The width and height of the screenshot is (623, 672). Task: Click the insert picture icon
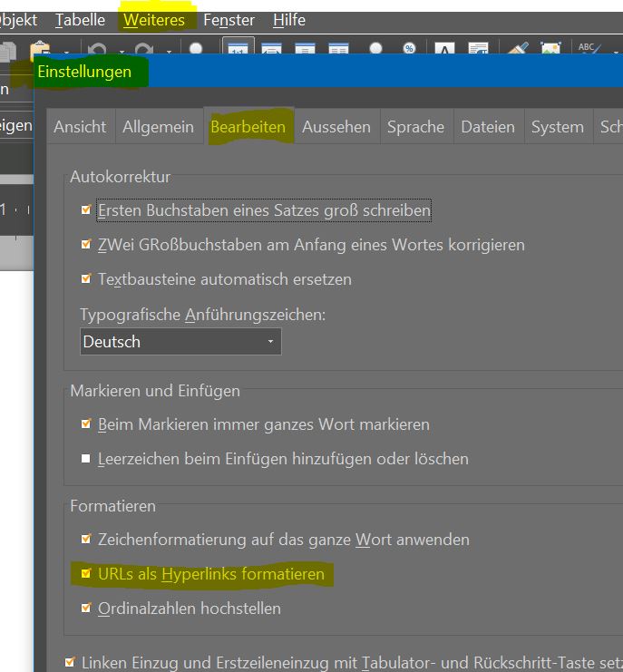click(x=550, y=50)
